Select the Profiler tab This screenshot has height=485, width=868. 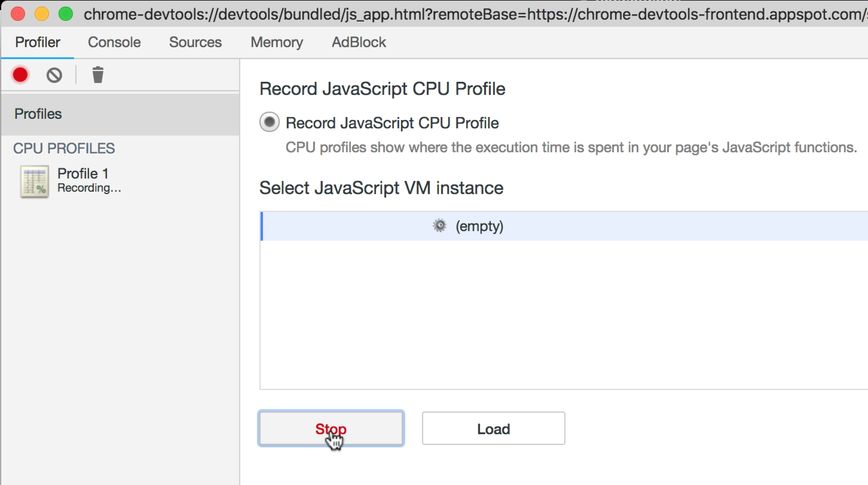38,42
